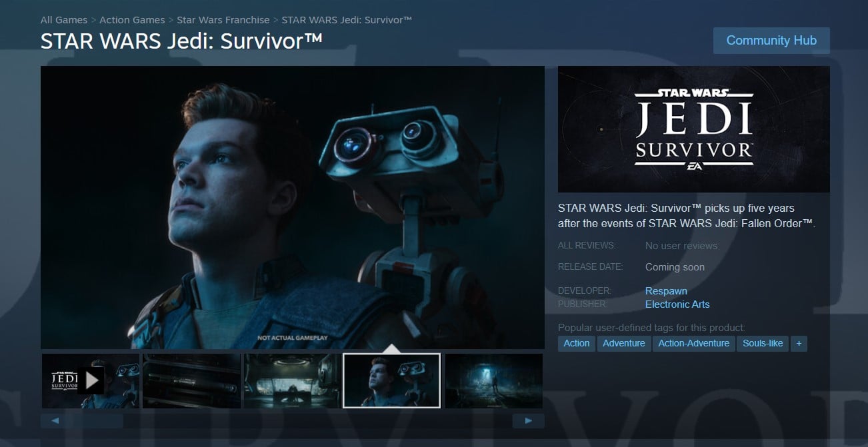Select the Adventure tag
Viewport: 868px width, 447px height.
pyautogui.click(x=624, y=344)
